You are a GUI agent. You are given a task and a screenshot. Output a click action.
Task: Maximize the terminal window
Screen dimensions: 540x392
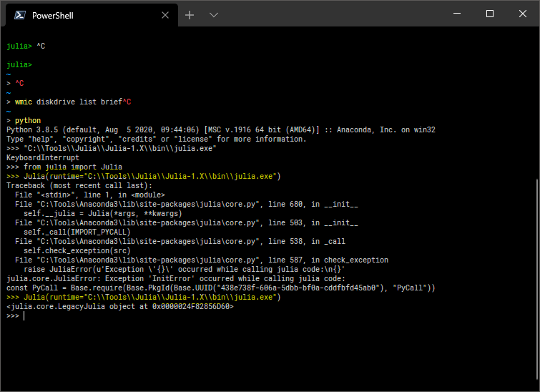pos(490,14)
